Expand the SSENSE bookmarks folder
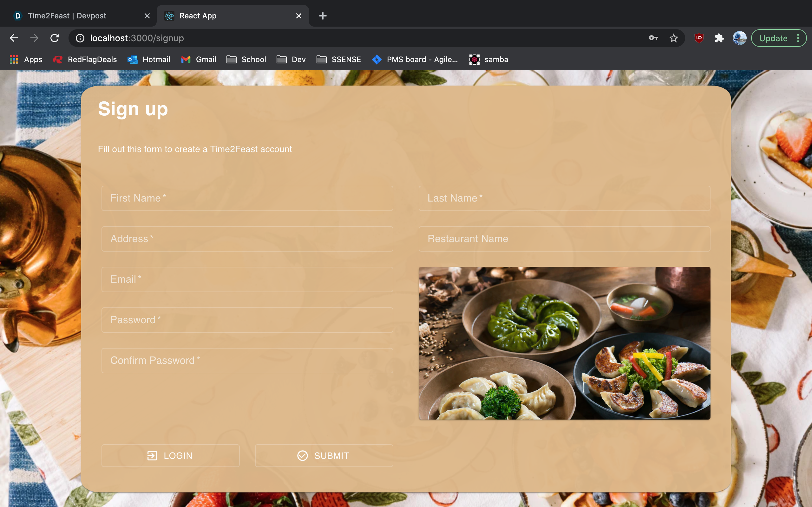812x507 pixels. tap(338, 59)
